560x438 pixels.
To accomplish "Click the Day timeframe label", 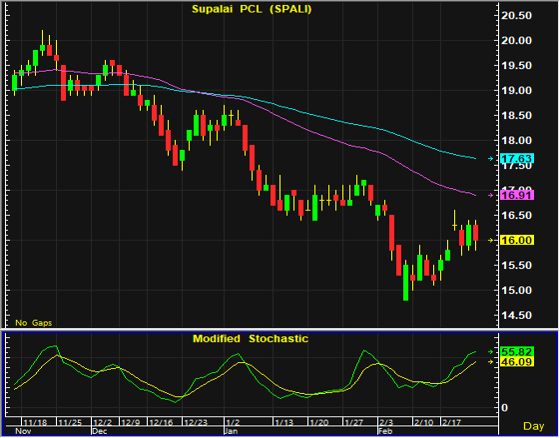I will (x=534, y=426).
